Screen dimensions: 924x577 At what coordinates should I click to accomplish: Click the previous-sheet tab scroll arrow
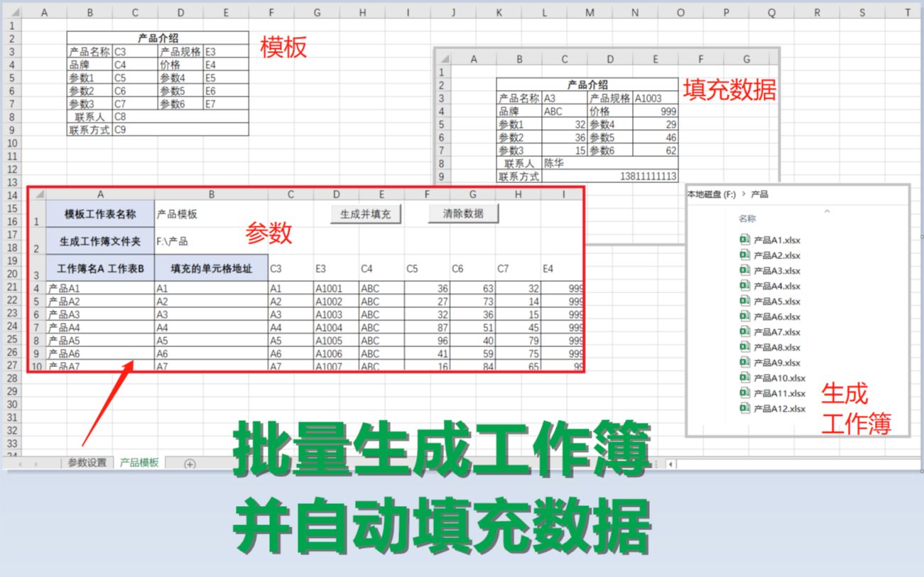pos(19,463)
